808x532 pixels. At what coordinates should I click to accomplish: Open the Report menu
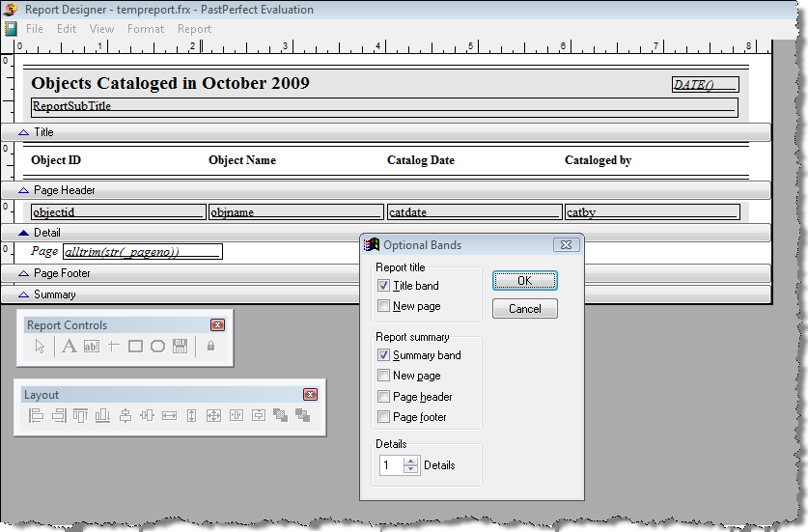pyautogui.click(x=194, y=29)
